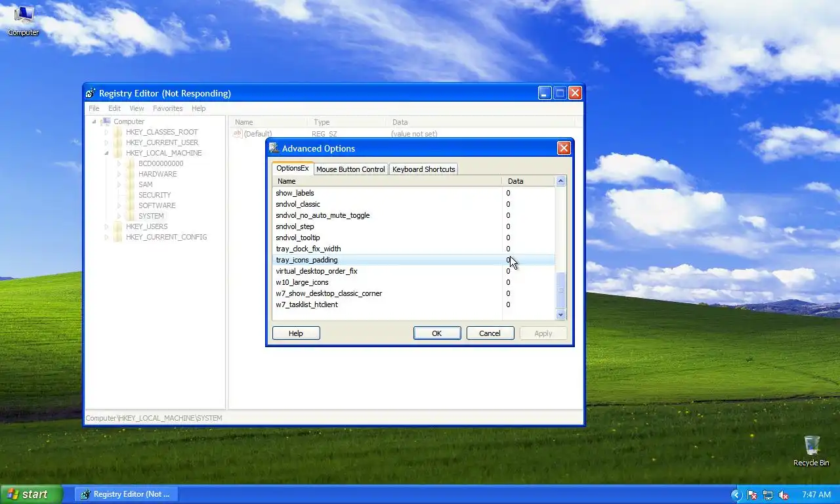This screenshot has width=840, height=504.
Task: Select the w7_show_desktop_classic_corner row
Action: click(414, 293)
